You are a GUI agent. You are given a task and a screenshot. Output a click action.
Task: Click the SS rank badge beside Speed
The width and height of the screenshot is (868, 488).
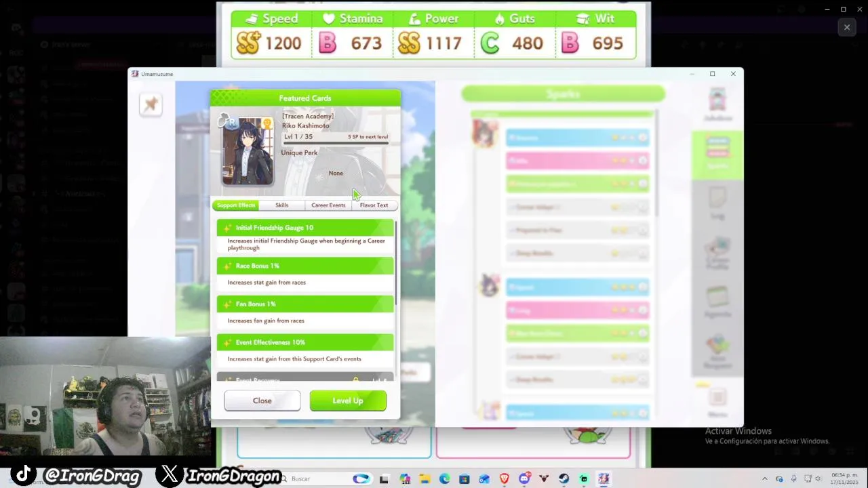tap(248, 43)
